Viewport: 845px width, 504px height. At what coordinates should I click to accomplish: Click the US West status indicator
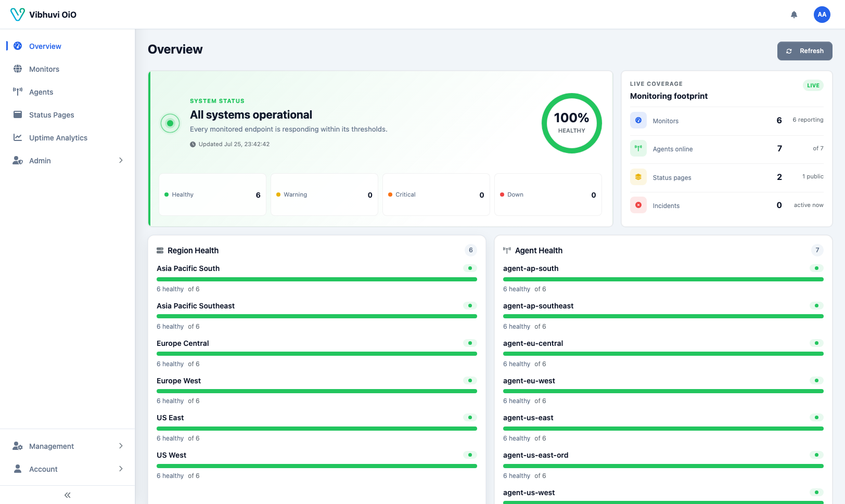tap(470, 455)
